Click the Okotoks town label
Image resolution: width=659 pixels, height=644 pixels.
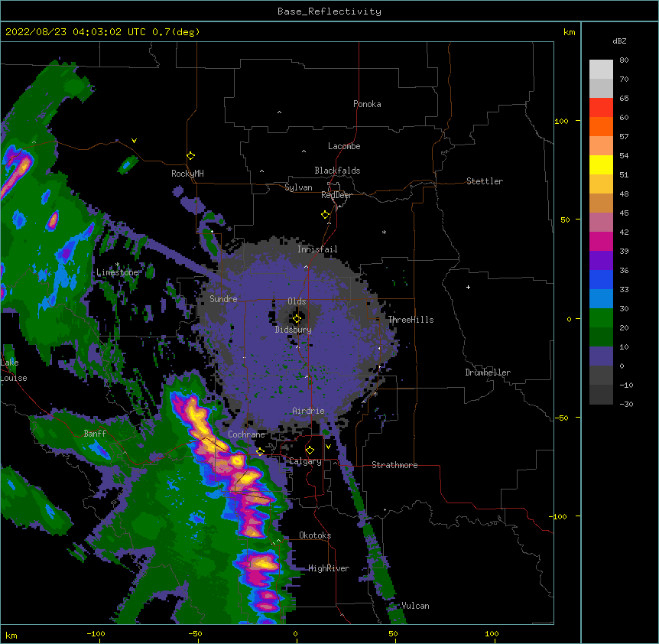click(315, 535)
